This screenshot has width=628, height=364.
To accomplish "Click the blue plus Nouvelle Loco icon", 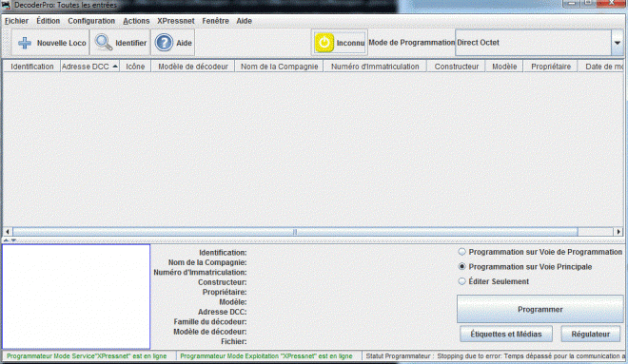I will click(x=25, y=43).
